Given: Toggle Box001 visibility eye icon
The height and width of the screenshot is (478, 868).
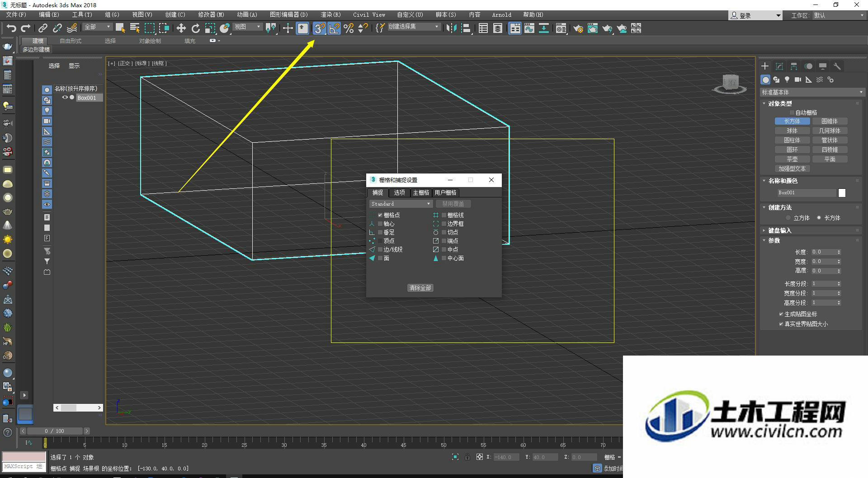Looking at the screenshot, I should click(x=65, y=98).
